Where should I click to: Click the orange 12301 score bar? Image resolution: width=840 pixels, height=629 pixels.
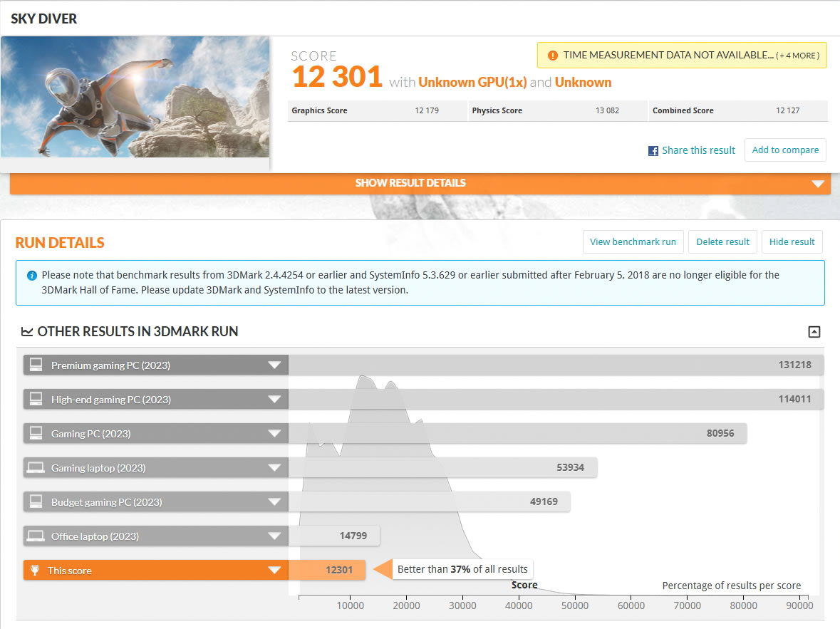pos(327,570)
